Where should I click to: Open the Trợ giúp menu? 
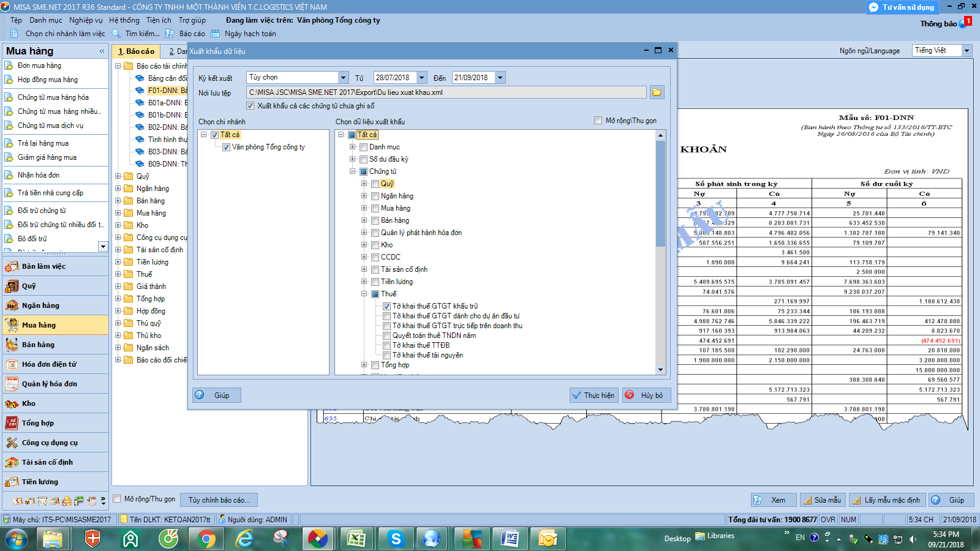[x=192, y=20]
